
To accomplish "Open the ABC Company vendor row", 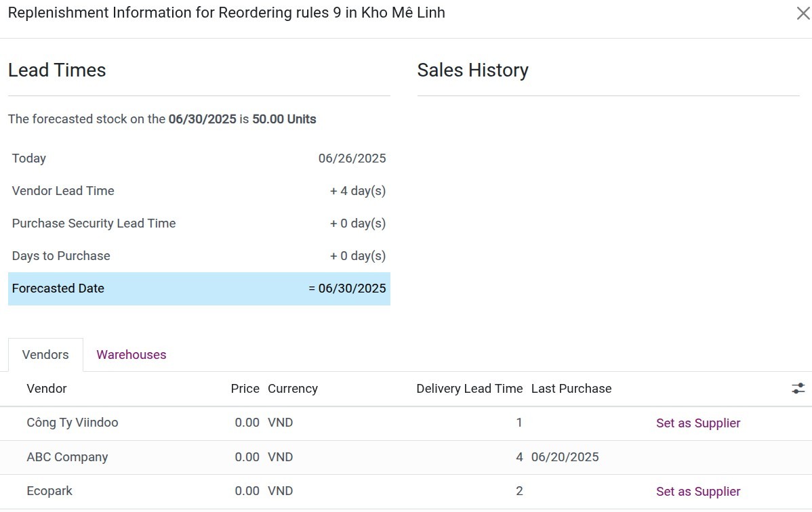I will click(x=67, y=457).
